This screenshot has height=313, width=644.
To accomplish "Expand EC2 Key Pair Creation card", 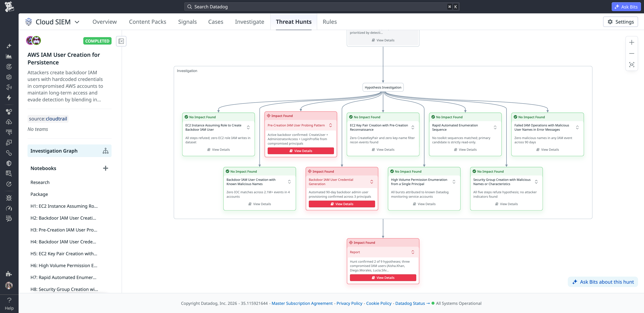I will tap(413, 127).
